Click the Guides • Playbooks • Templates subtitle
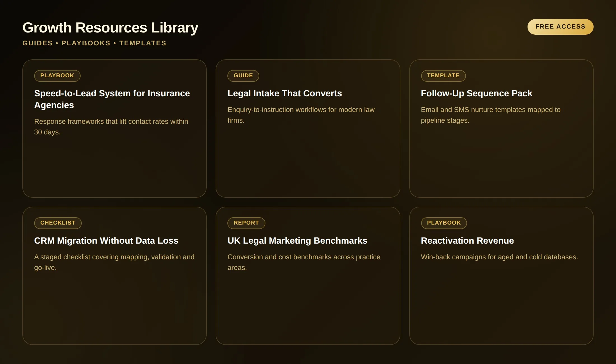 pyautogui.click(x=94, y=43)
